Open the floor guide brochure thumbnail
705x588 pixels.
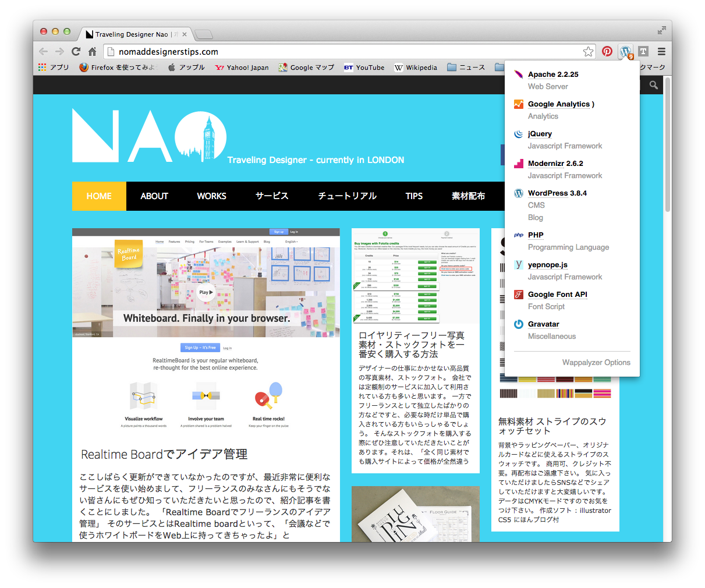[416, 514]
